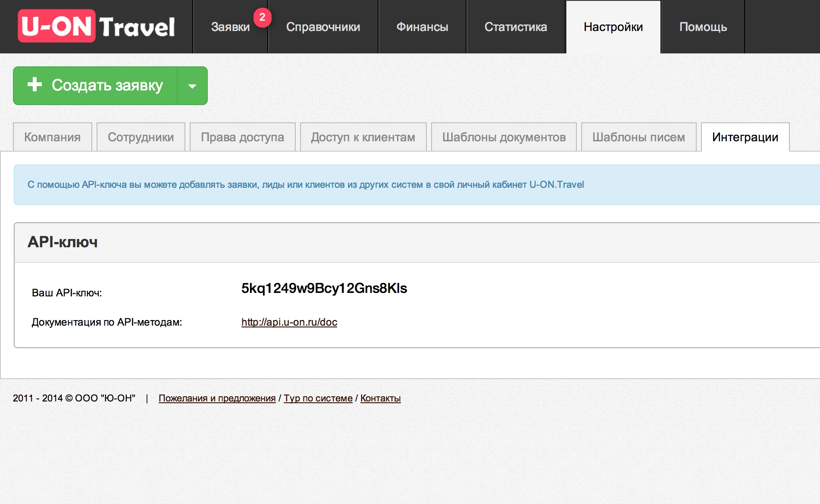The height and width of the screenshot is (504, 820).
Task: Click the API key value text
Action: [x=324, y=288]
